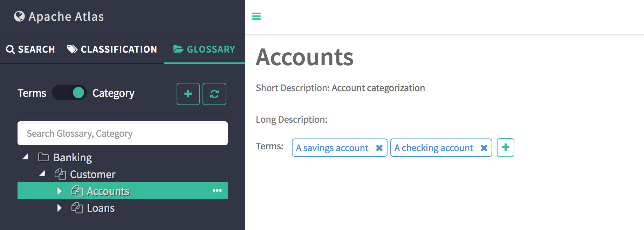
Task: Expand the Accounts category arrow
Action: 59,191
